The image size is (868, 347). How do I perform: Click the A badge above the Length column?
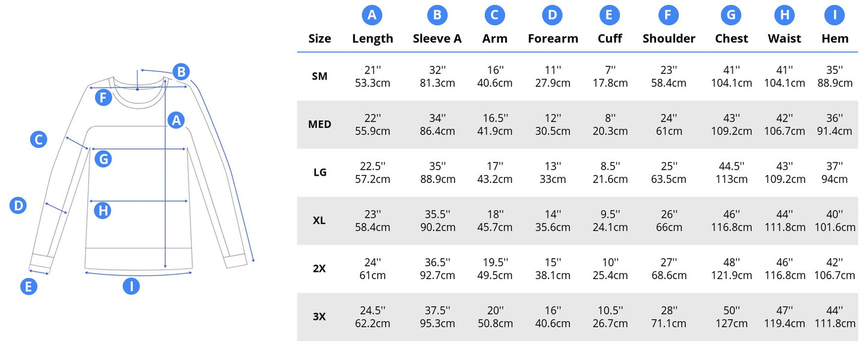coord(372,15)
